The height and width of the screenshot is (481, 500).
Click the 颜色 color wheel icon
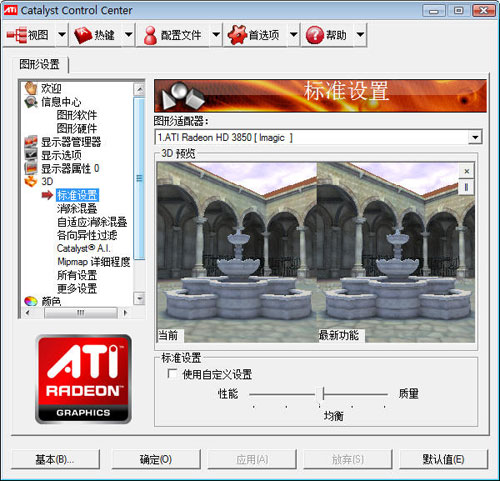(x=31, y=301)
